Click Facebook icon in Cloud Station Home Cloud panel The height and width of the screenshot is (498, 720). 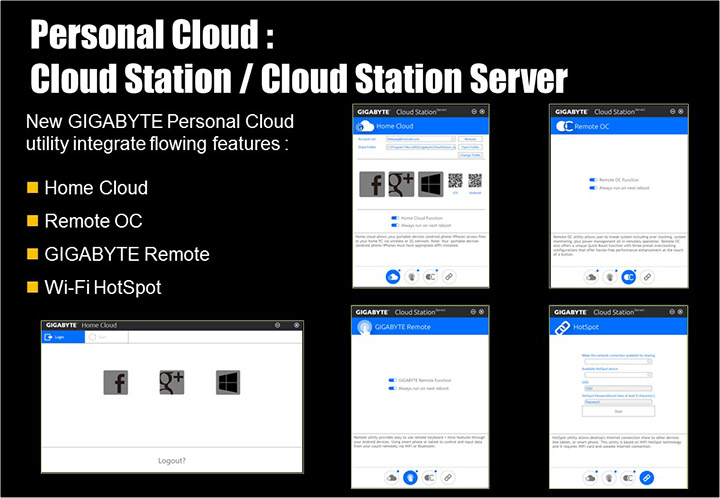tap(372, 184)
